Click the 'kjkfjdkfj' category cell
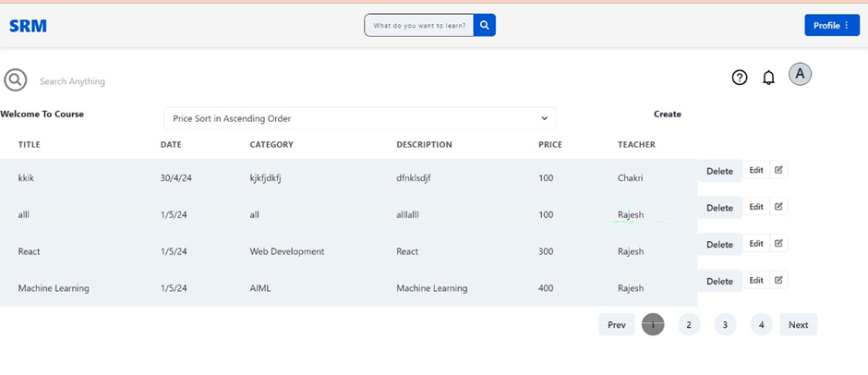 pos(266,178)
